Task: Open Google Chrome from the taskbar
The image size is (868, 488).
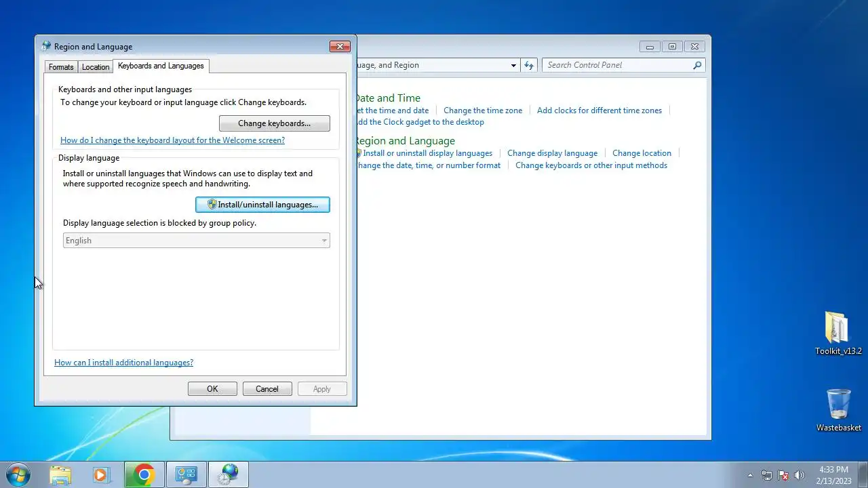Action: (x=144, y=474)
